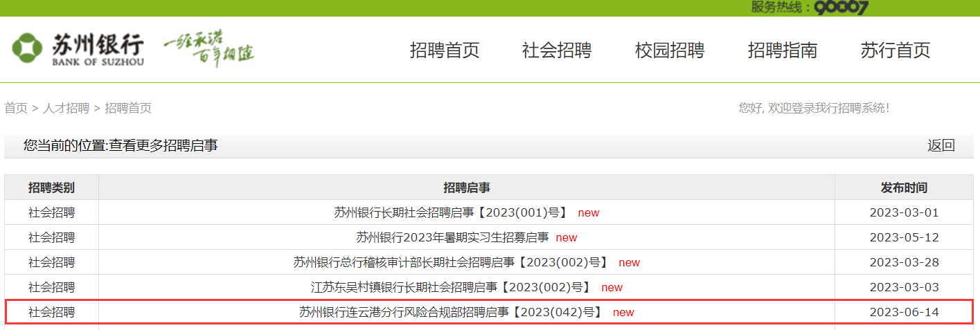This screenshot has height=330, width=980.
Task: Open 苏州银行长期社会招聘启事【2023(001)号】
Action: coord(451,212)
